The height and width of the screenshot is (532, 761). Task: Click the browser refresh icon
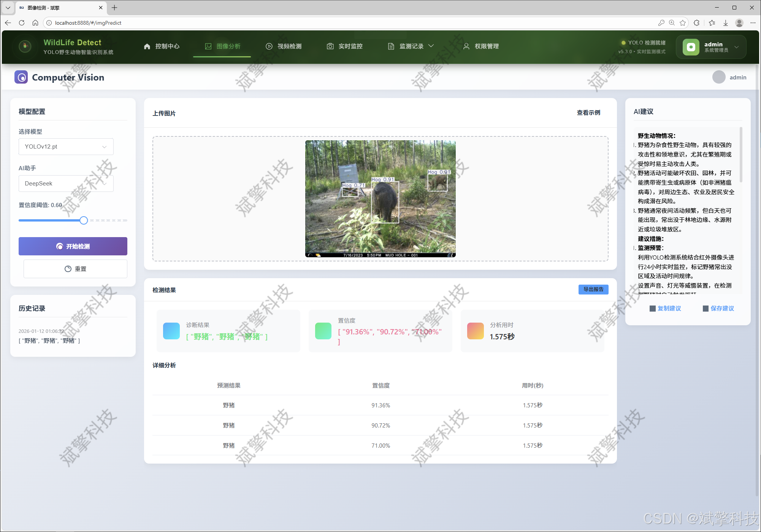(22, 23)
